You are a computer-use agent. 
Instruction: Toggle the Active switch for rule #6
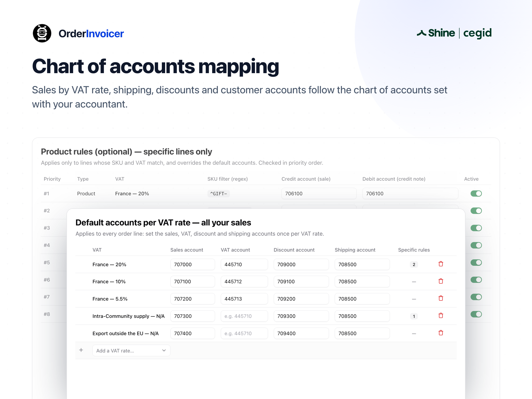coord(476,280)
